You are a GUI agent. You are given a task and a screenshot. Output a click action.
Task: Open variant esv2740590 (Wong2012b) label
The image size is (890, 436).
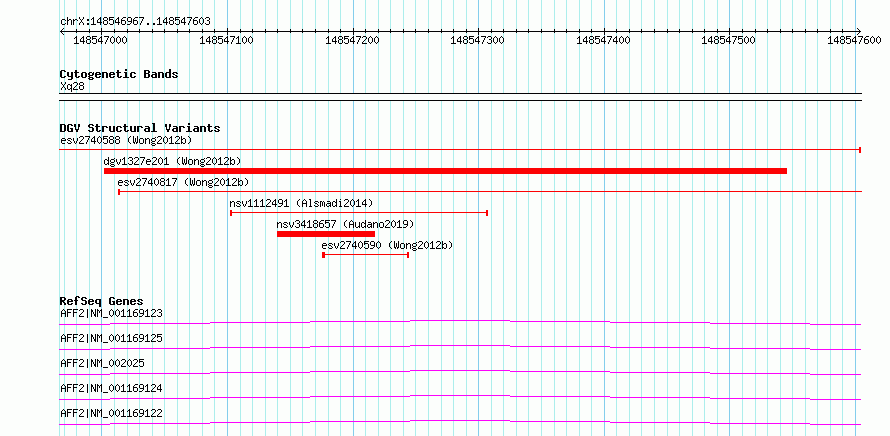coord(387,245)
